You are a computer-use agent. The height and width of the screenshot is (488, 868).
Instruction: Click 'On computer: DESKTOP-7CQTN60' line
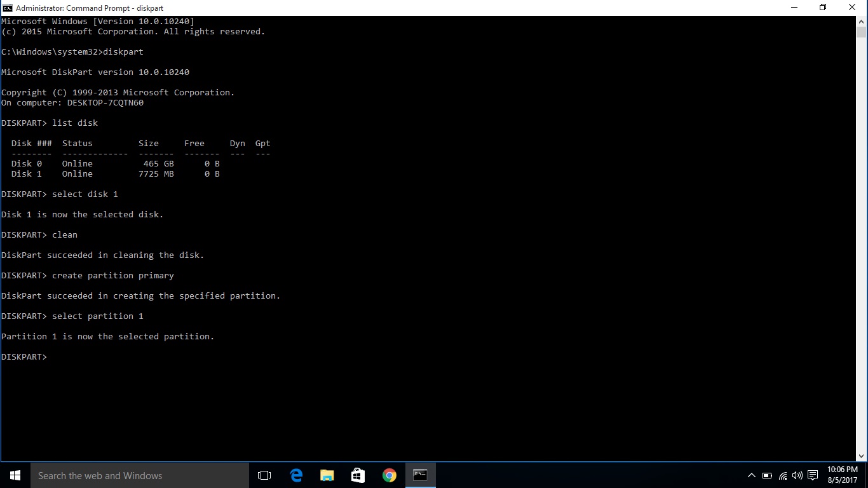click(x=72, y=102)
